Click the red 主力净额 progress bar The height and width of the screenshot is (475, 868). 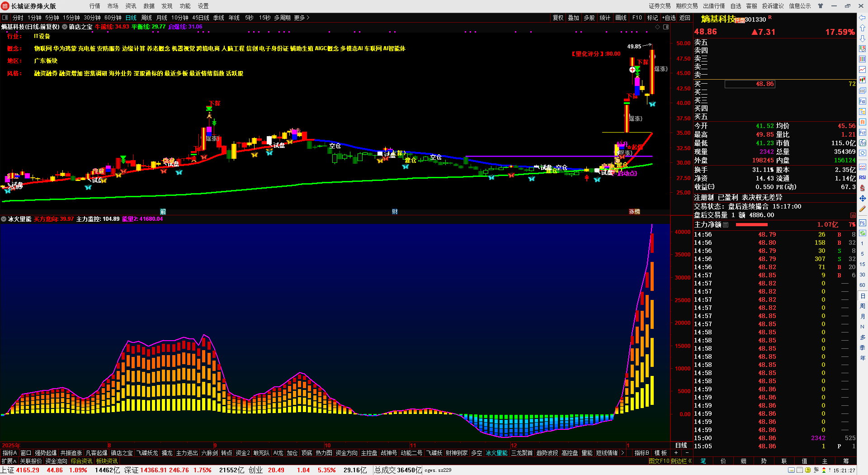pos(751,225)
